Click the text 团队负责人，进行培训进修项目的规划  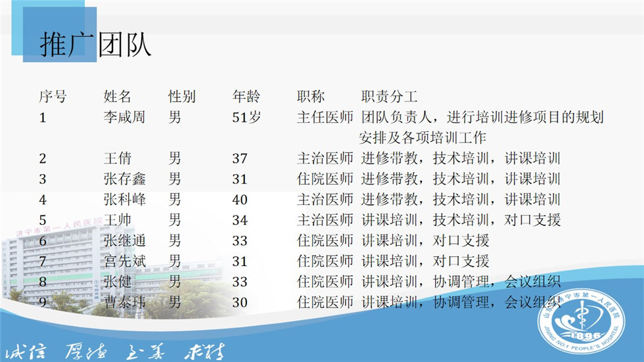point(482,118)
